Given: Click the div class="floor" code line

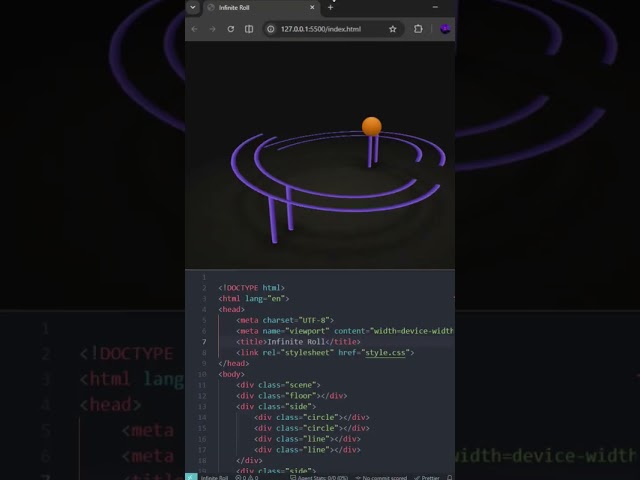Looking at the screenshot, I should click(291, 396).
